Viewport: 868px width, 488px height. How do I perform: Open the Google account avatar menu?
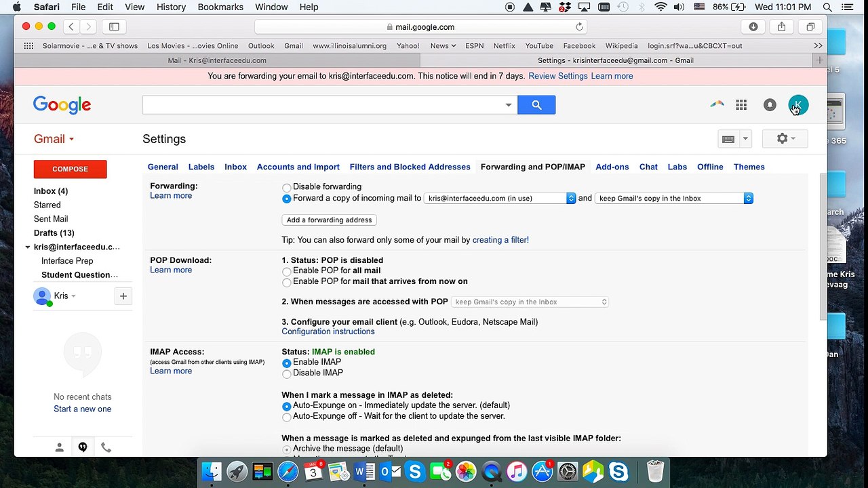[798, 105]
